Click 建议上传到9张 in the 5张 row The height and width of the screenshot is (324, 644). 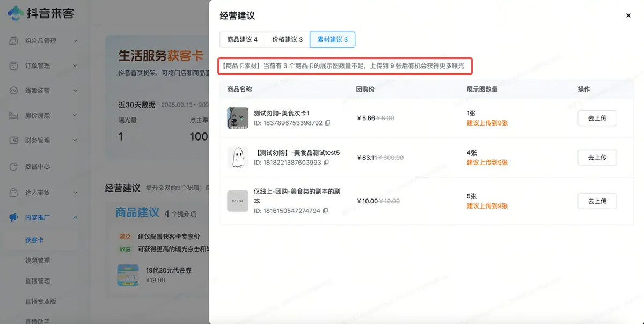click(x=487, y=206)
